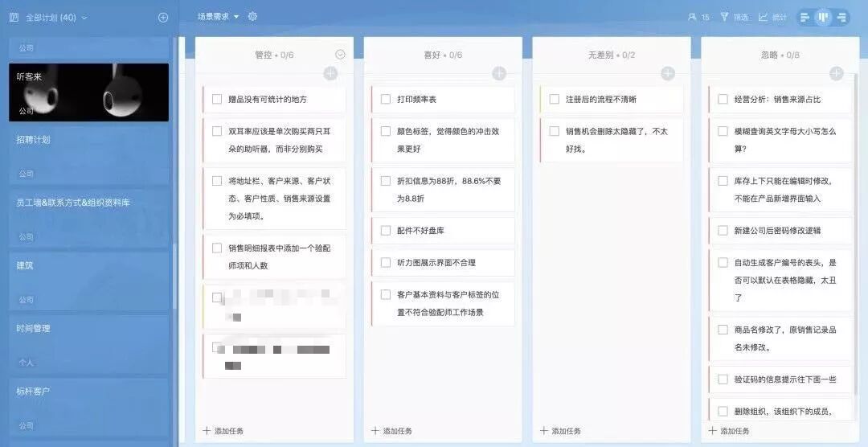The width and height of the screenshot is (868, 447).
Task: Check the 打印频率表 task
Action: pos(386,99)
